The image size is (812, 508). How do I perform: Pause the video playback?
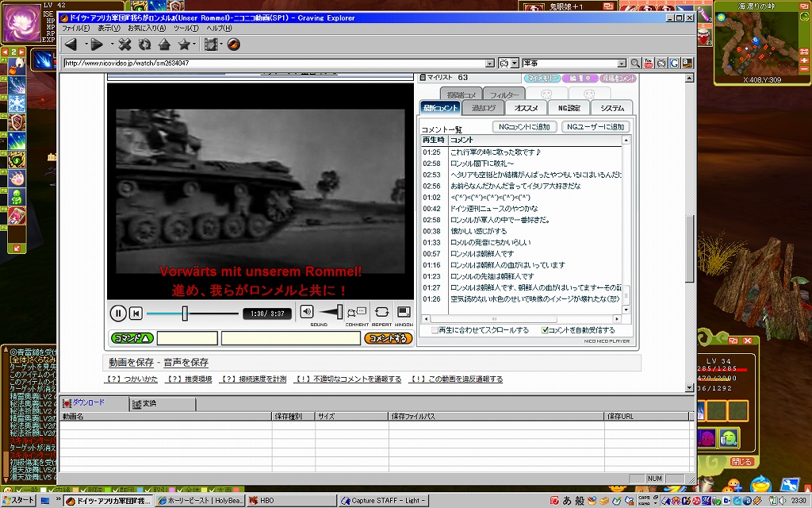tap(118, 313)
